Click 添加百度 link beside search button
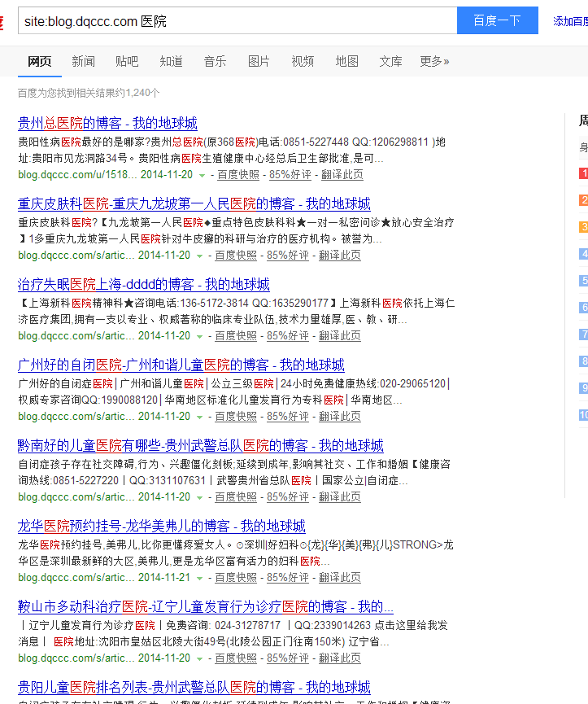The height and width of the screenshot is (704, 588). point(570,21)
